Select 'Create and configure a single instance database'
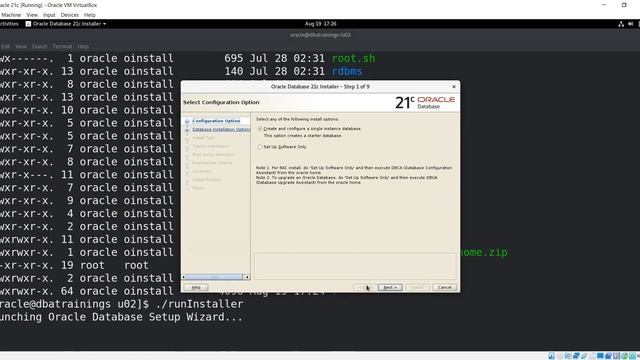Image resolution: width=640 pixels, height=360 pixels. (x=260, y=129)
